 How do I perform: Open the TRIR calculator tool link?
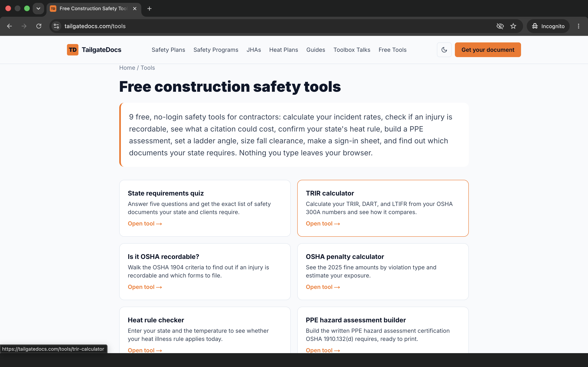pyautogui.click(x=323, y=223)
